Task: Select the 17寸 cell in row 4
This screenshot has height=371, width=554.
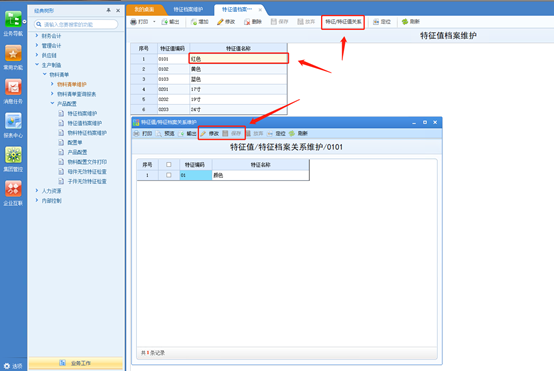Action: [238, 89]
